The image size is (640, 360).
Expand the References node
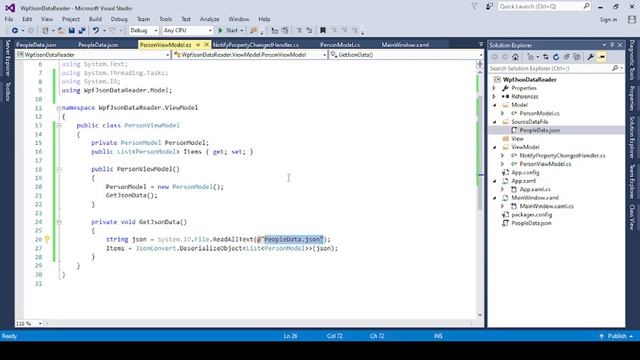click(x=494, y=97)
